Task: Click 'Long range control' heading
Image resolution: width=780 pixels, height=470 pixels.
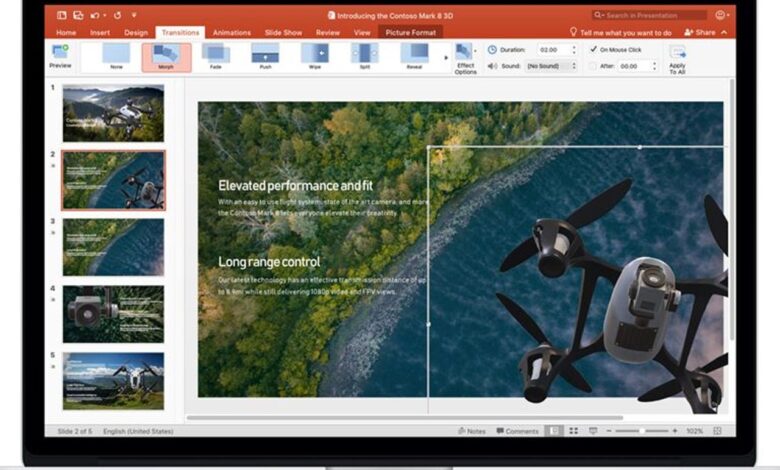Action: tap(269, 262)
